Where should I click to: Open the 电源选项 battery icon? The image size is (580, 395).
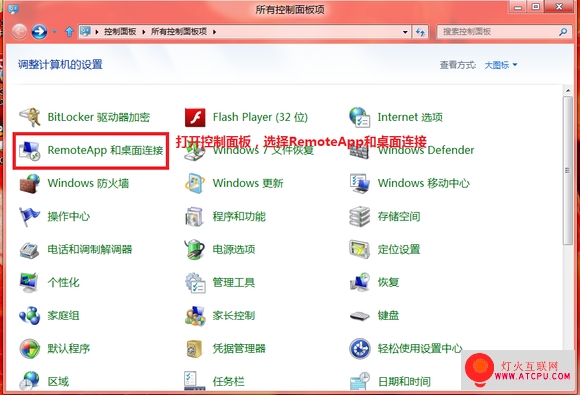point(195,250)
